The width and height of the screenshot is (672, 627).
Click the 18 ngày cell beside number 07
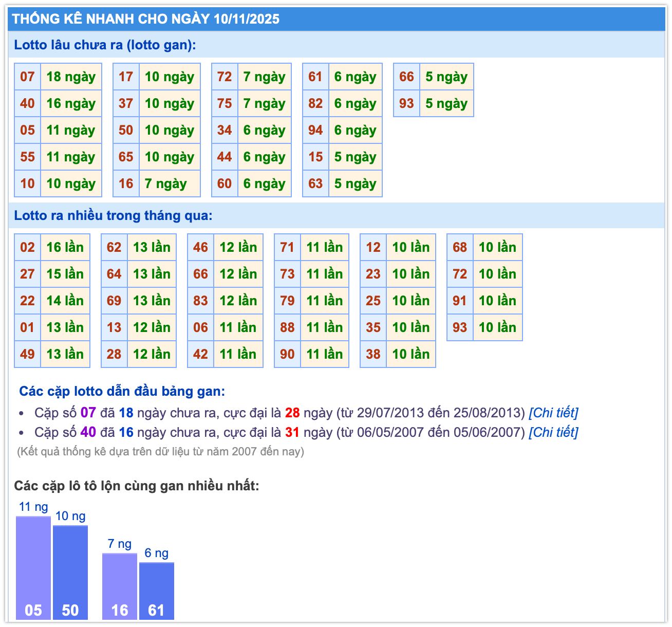point(71,77)
